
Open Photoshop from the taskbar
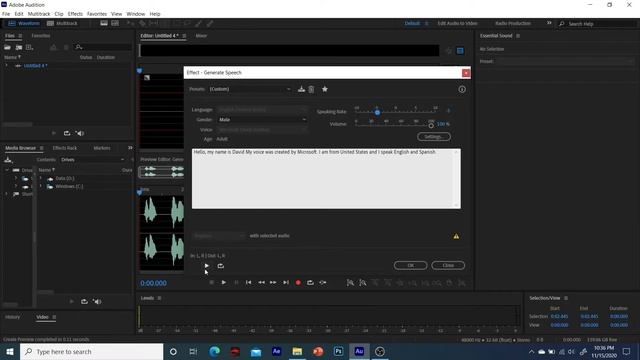[338, 351]
